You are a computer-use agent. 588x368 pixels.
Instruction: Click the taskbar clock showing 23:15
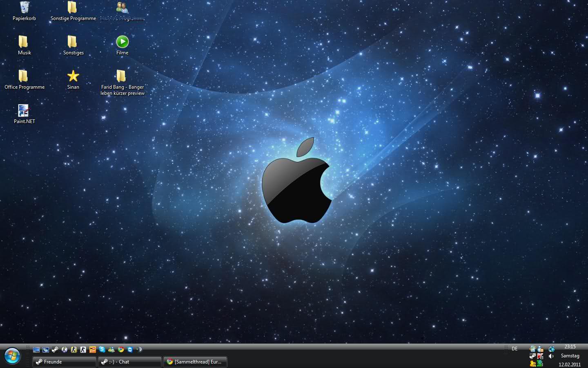coord(570,347)
